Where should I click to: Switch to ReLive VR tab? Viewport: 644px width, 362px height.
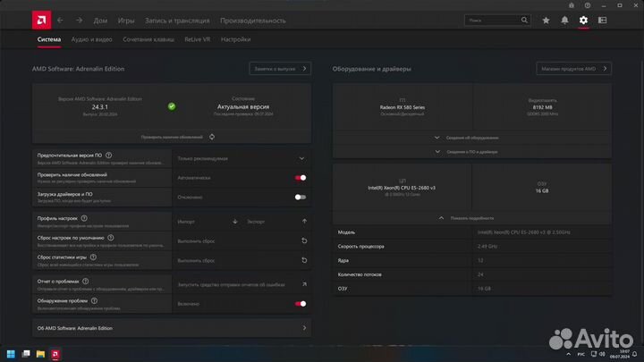197,39
